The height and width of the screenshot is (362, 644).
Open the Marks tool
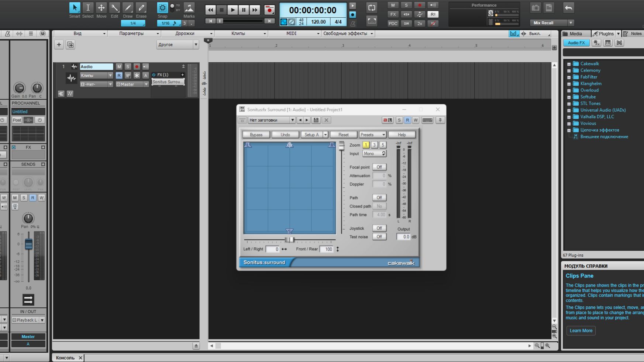(x=189, y=8)
